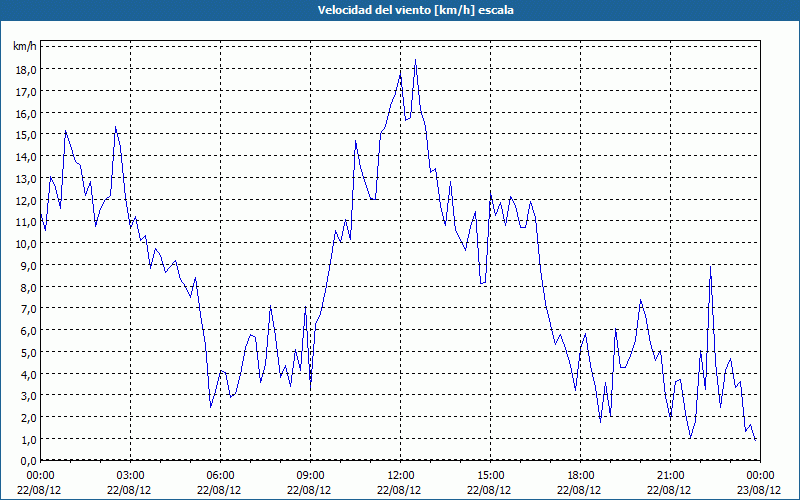
Task: Select the 1,0 y-axis value
Action: (x=28, y=440)
